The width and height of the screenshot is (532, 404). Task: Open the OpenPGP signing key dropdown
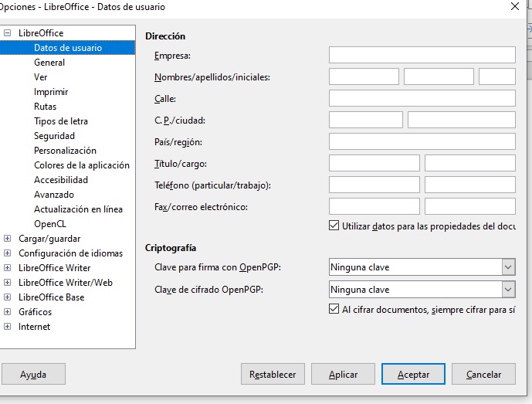[508, 267]
